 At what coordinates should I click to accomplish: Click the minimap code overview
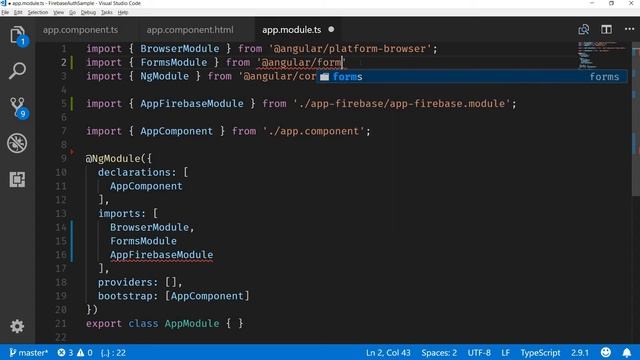pos(603,55)
